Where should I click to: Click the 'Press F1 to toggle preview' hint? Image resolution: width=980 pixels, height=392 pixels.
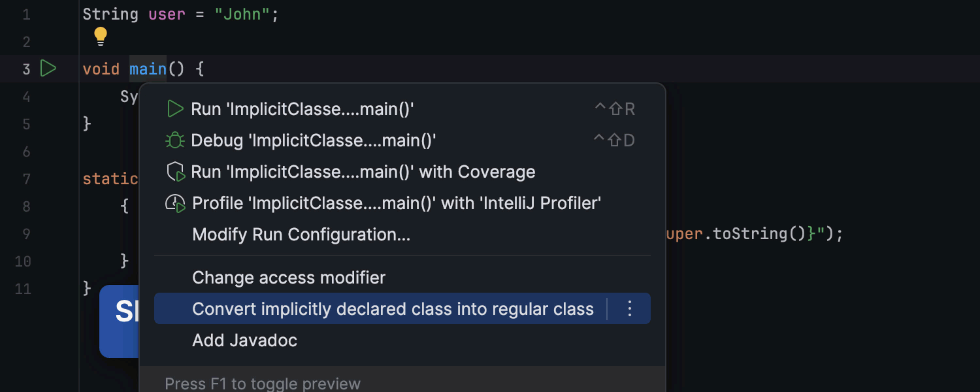[263, 384]
